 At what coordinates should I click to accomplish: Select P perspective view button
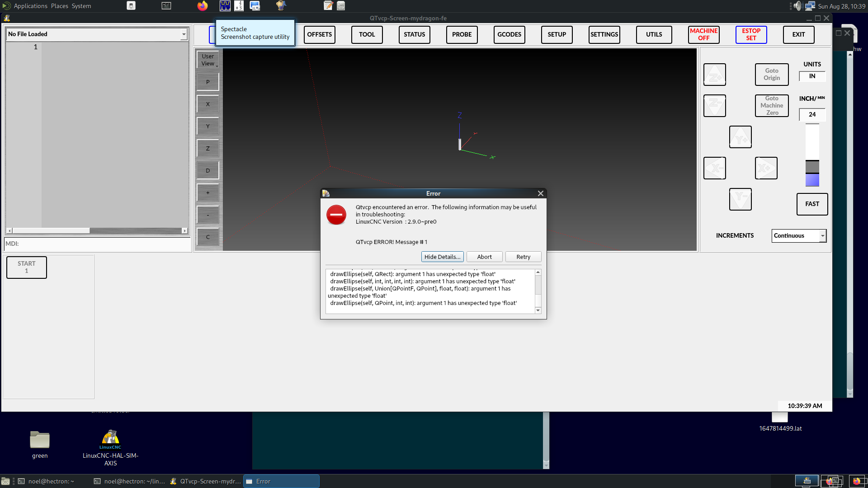tap(208, 82)
